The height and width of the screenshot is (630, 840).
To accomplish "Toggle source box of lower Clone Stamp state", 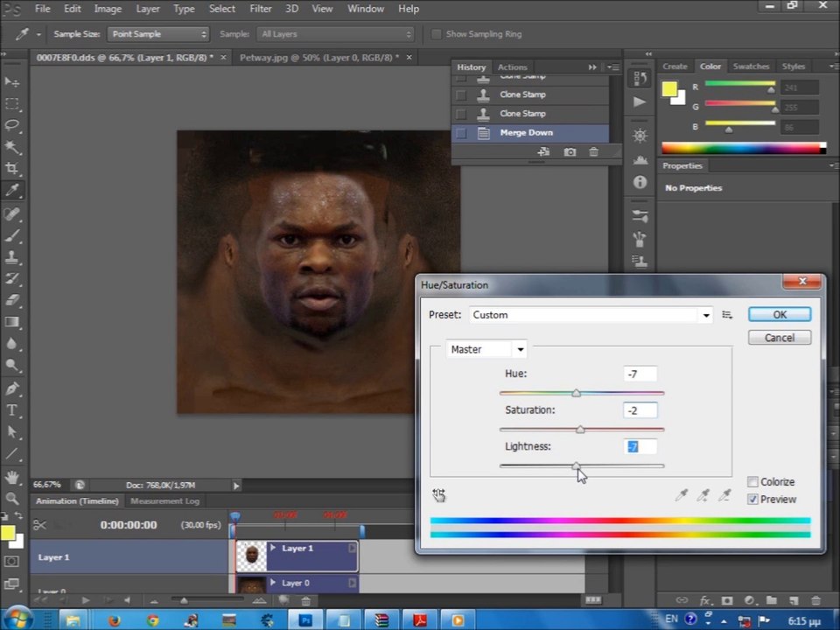I will point(461,114).
